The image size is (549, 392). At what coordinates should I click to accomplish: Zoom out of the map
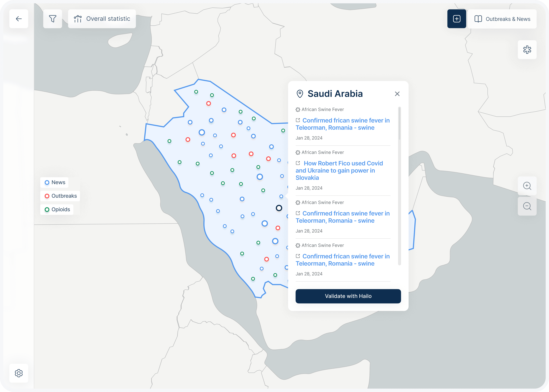527,206
